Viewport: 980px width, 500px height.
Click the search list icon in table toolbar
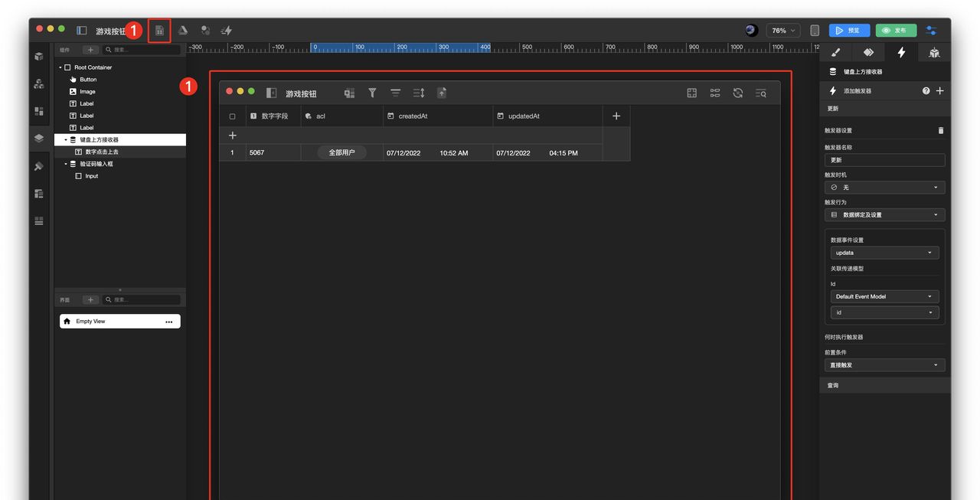click(761, 93)
